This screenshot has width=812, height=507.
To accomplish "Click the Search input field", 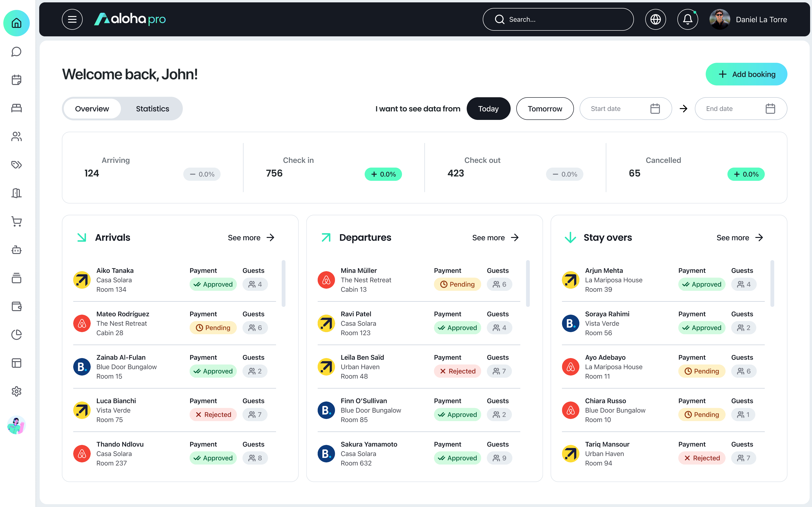I will click(x=558, y=19).
